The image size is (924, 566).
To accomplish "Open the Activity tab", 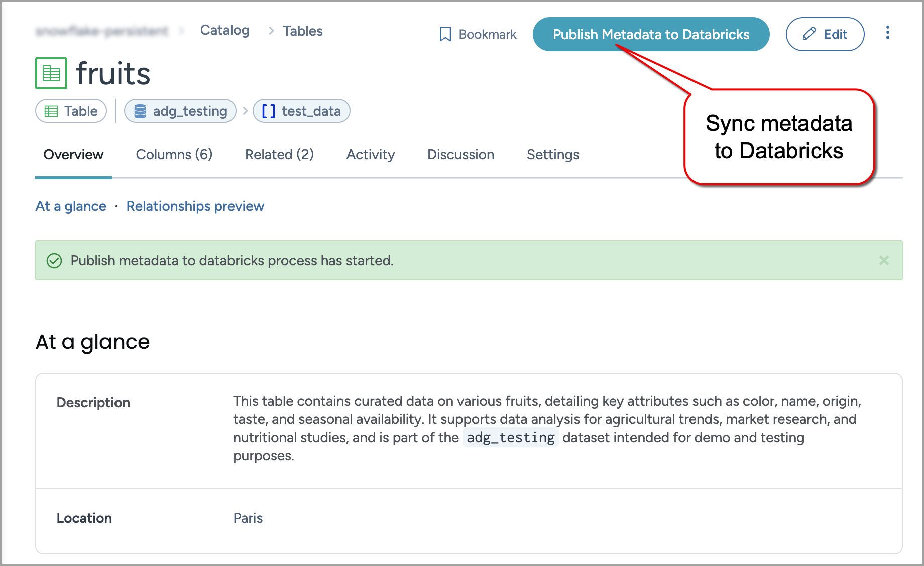I will tap(370, 155).
